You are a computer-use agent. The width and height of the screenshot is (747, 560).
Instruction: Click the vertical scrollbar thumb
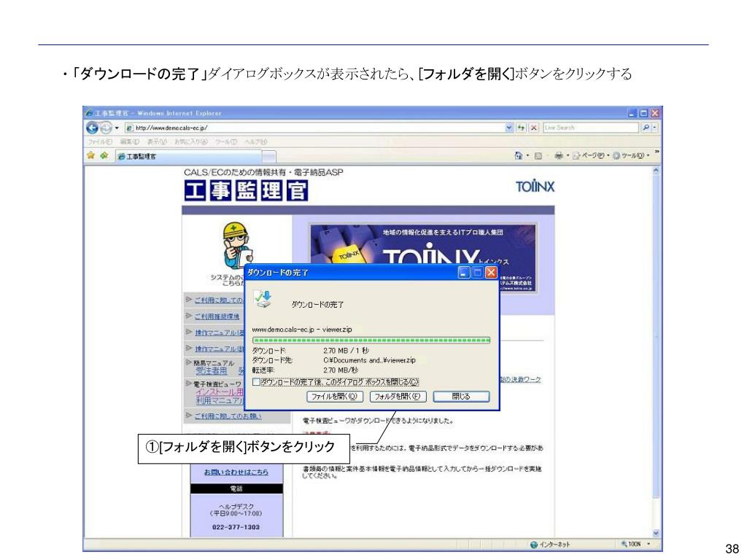pos(656,337)
